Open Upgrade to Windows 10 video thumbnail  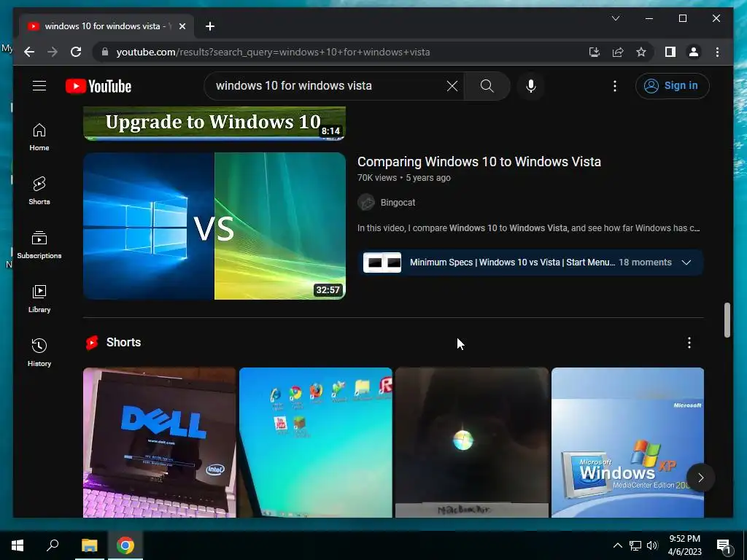click(x=214, y=123)
